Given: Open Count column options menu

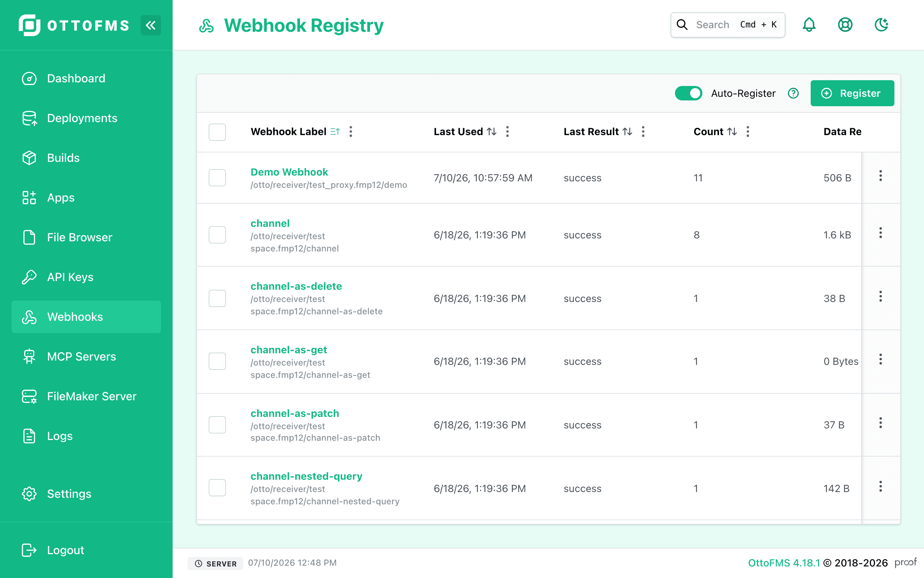Looking at the screenshot, I should tap(748, 131).
